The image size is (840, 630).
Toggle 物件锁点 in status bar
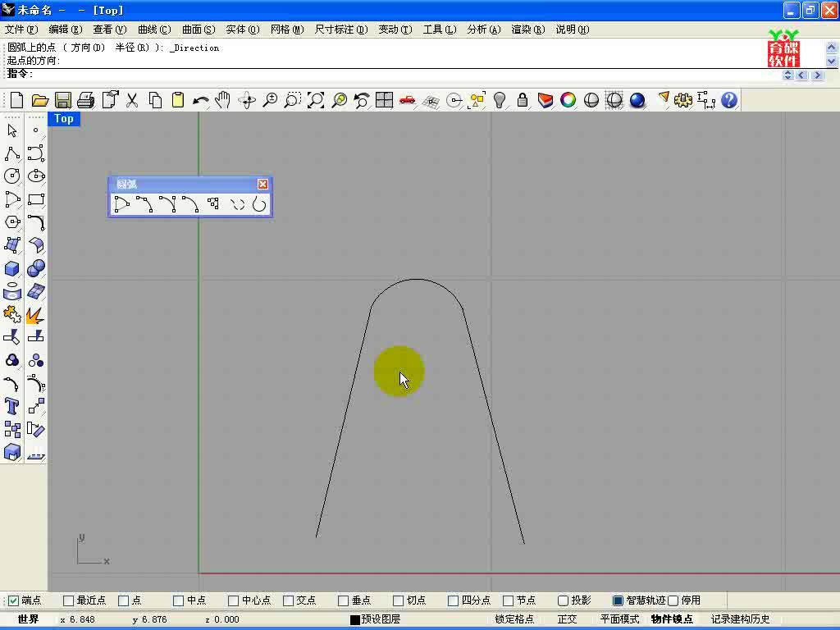[x=672, y=619]
